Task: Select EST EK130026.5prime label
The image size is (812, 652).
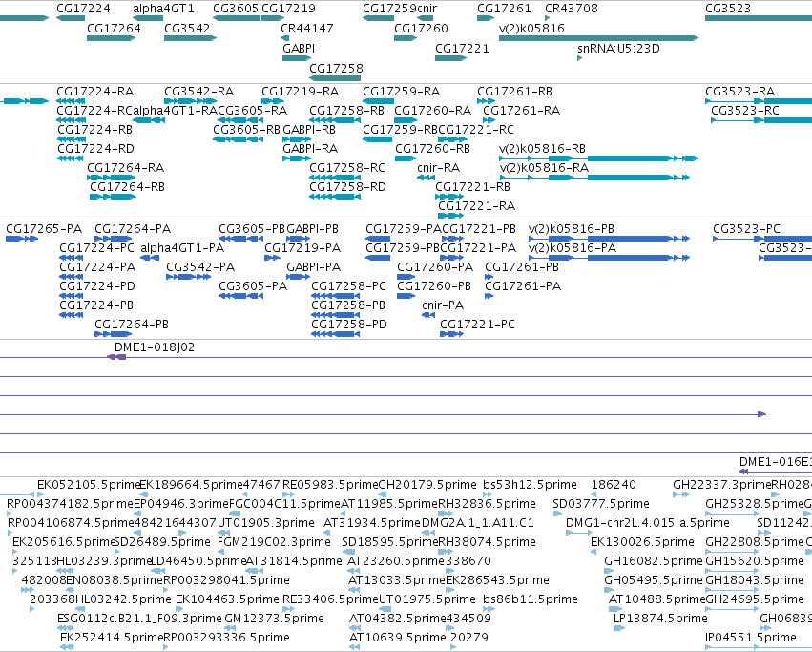Action: pos(642,542)
